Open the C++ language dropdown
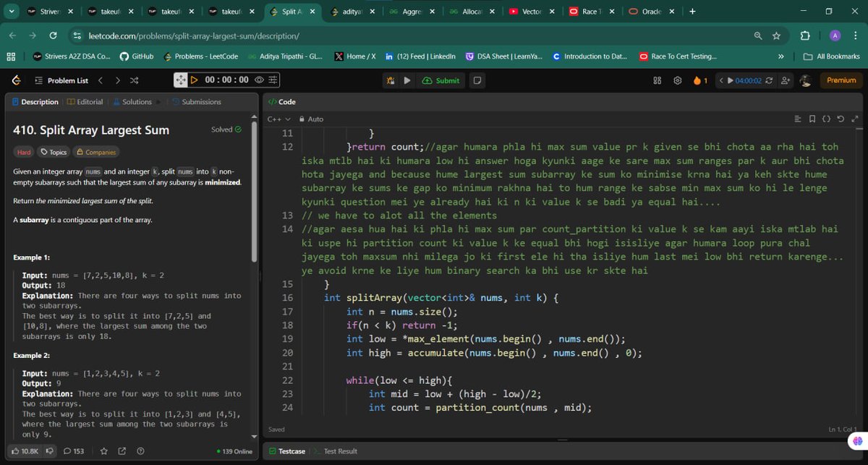This screenshot has width=868, height=465. point(279,119)
